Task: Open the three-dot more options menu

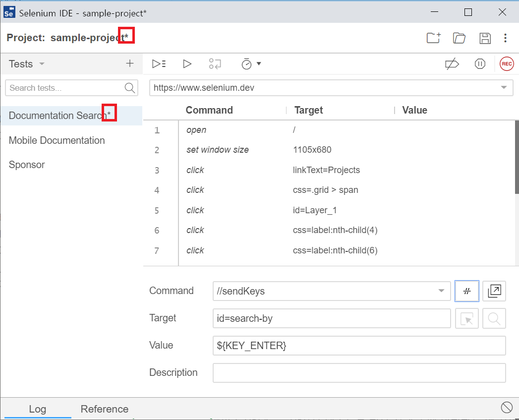Action: (505, 38)
